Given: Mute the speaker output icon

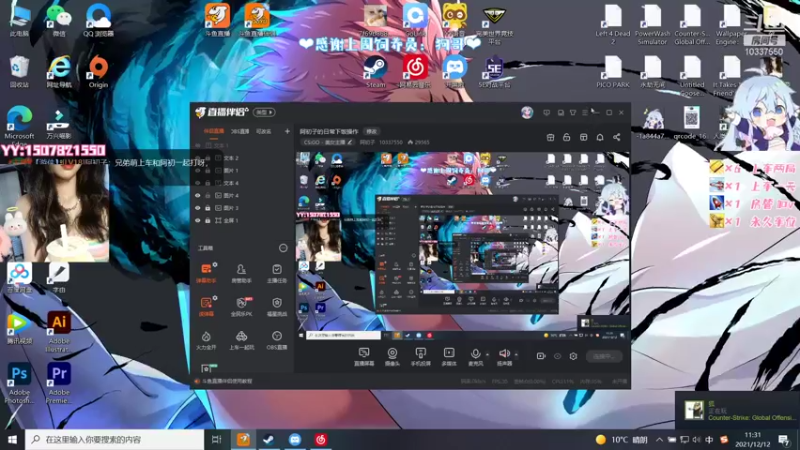Looking at the screenshot, I should pos(504,354).
